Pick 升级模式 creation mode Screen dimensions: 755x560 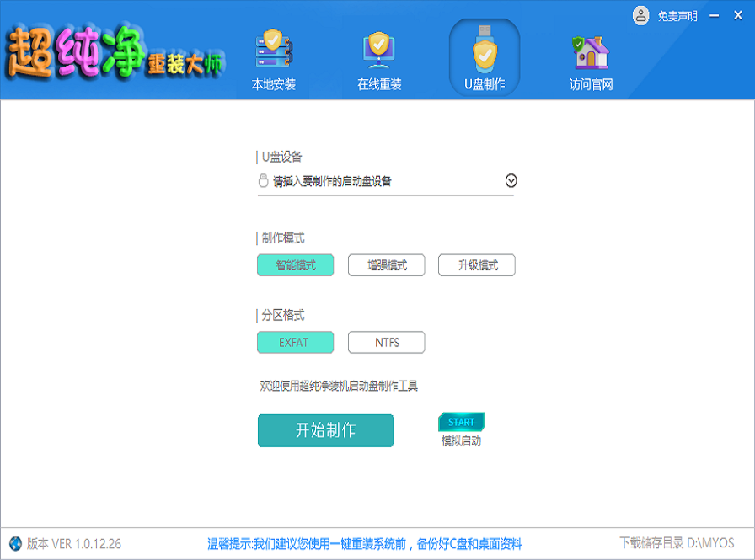[476, 265]
